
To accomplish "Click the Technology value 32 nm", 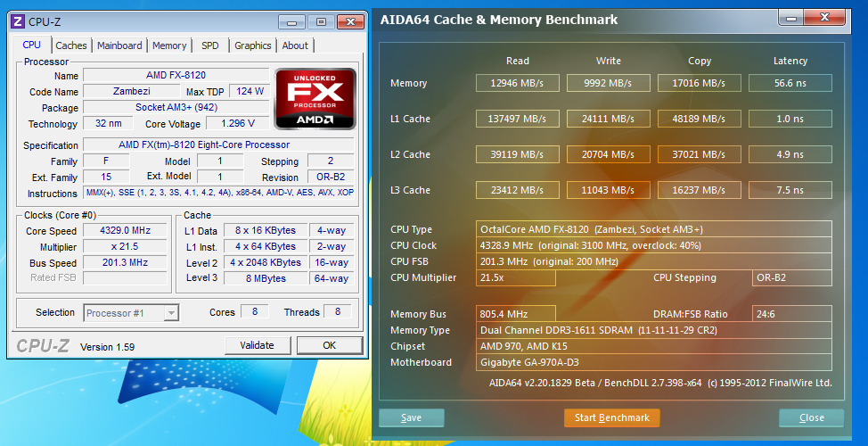I will click(109, 123).
